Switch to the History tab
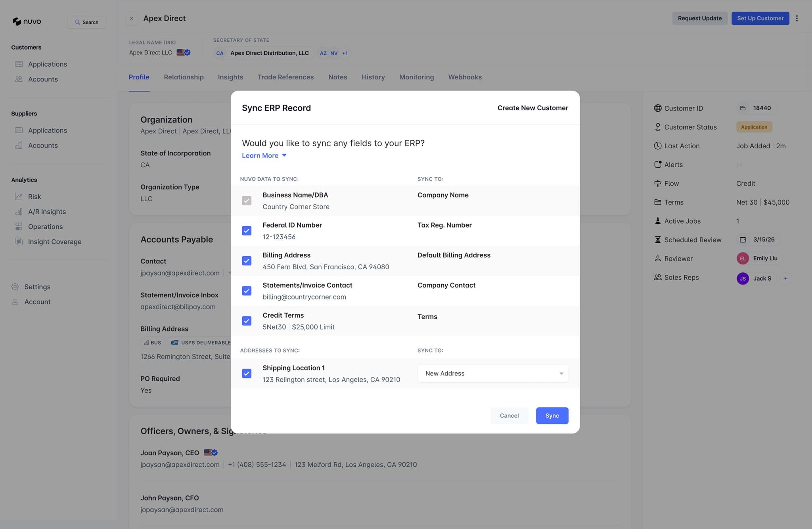The height and width of the screenshot is (529, 812). [x=373, y=77]
